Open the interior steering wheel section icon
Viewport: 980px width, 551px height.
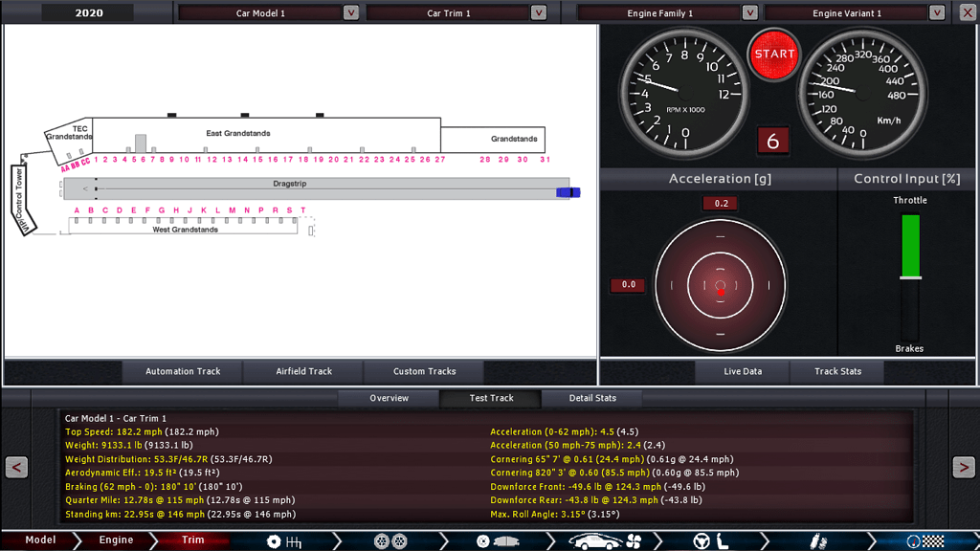pyautogui.click(x=711, y=541)
